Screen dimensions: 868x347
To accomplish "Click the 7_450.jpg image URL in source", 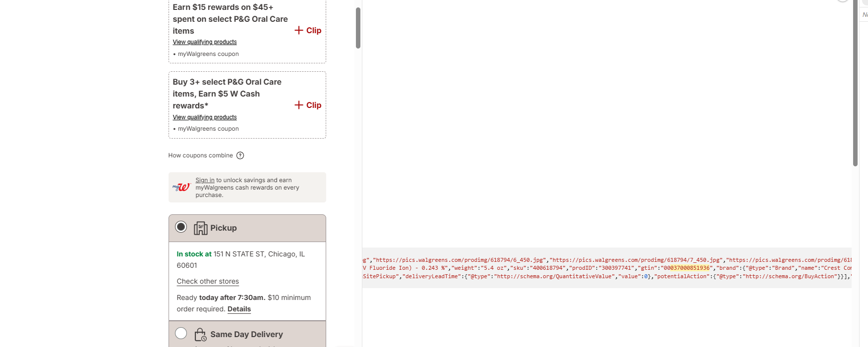I will 636,260.
